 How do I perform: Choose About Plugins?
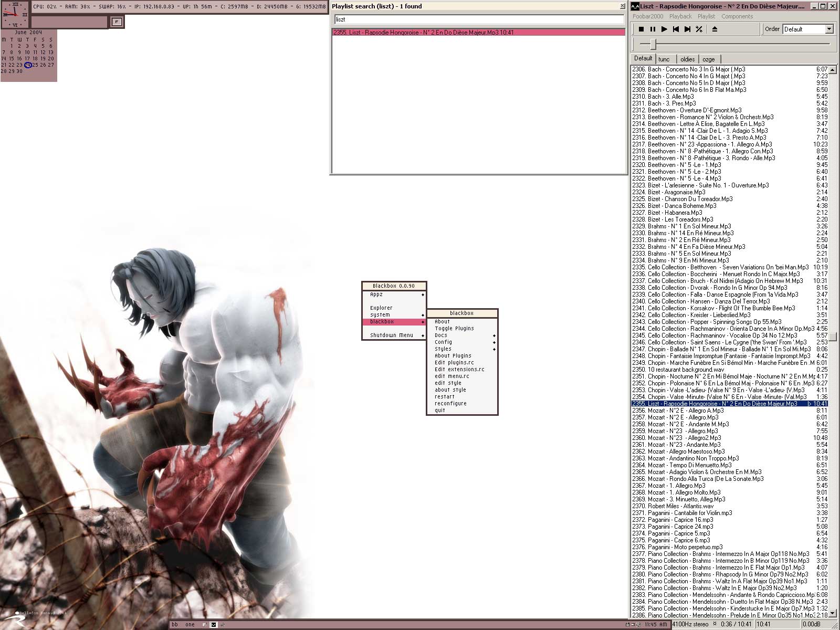coord(462,356)
